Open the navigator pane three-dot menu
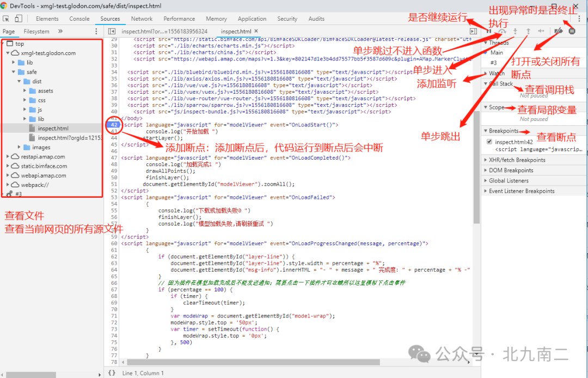 (x=96, y=32)
